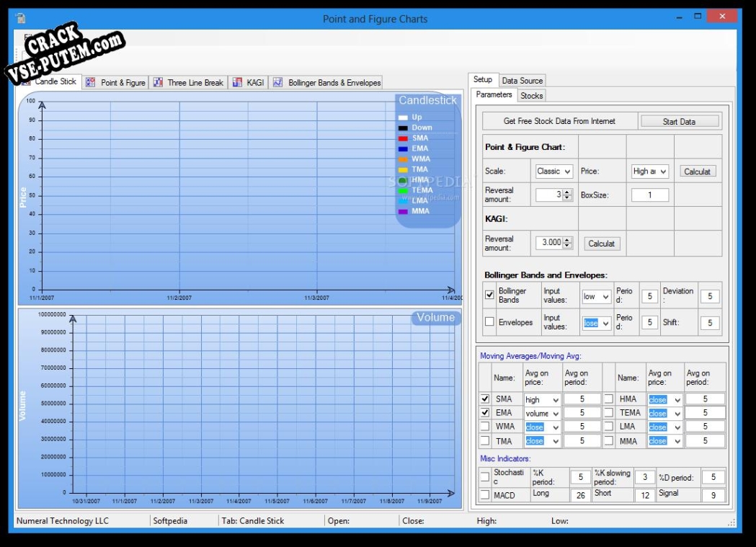Screen dimensions: 756x547
Task: Open the Bollinger Bands input values dropdown
Action: (596, 295)
